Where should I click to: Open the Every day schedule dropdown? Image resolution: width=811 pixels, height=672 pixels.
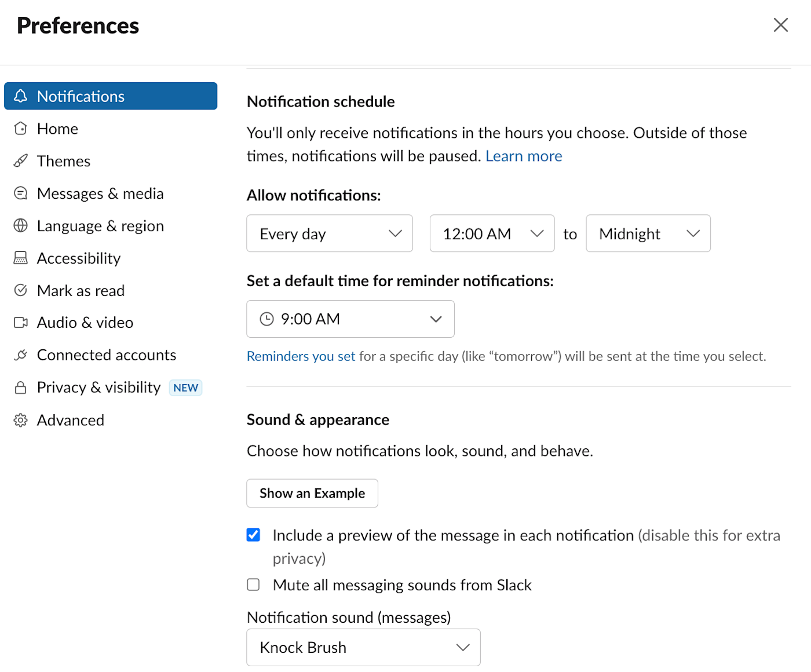(x=330, y=233)
